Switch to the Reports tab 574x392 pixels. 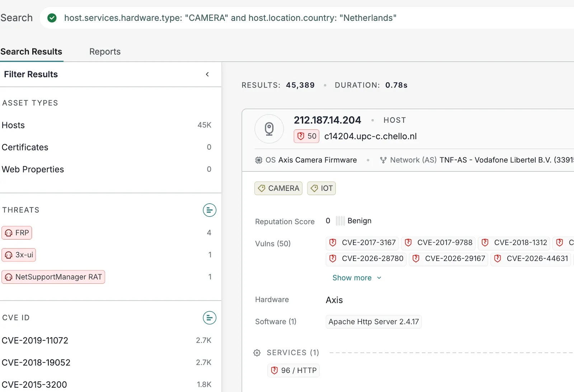(105, 52)
